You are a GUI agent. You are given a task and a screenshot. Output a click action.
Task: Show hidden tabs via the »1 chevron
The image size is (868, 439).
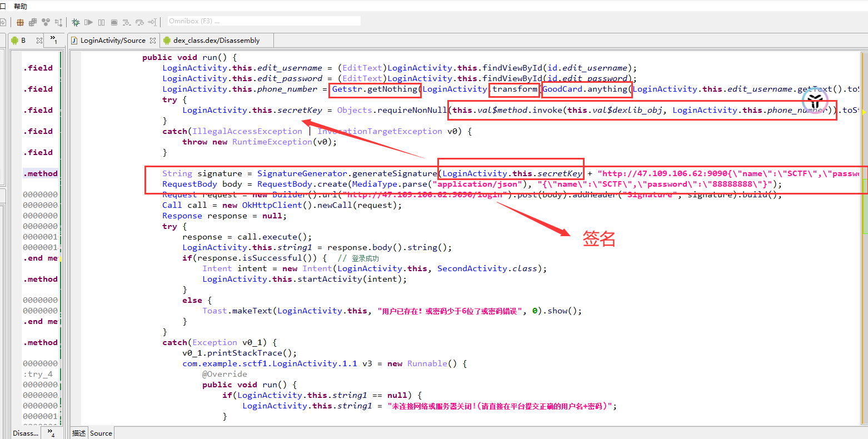pos(53,39)
